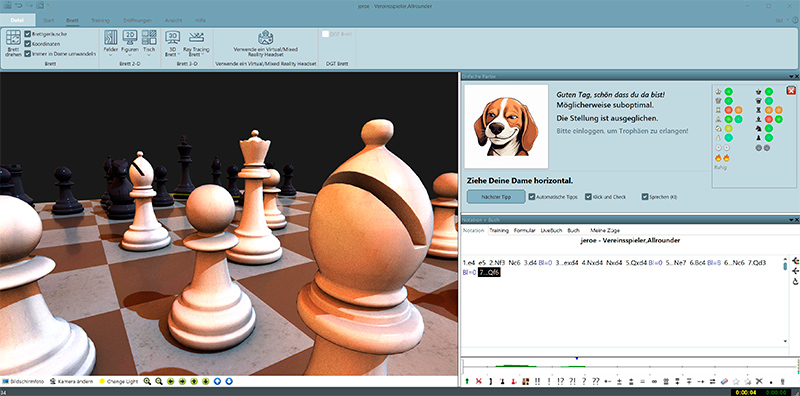Click the eraser icon in annotation toolbar
This screenshot has height=396, width=800.
coord(724,381)
